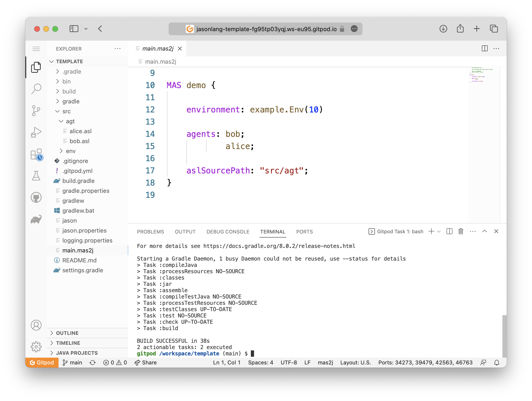The image size is (532, 401).
Task: Click the synchronize changes icon
Action: pyautogui.click(x=93, y=363)
